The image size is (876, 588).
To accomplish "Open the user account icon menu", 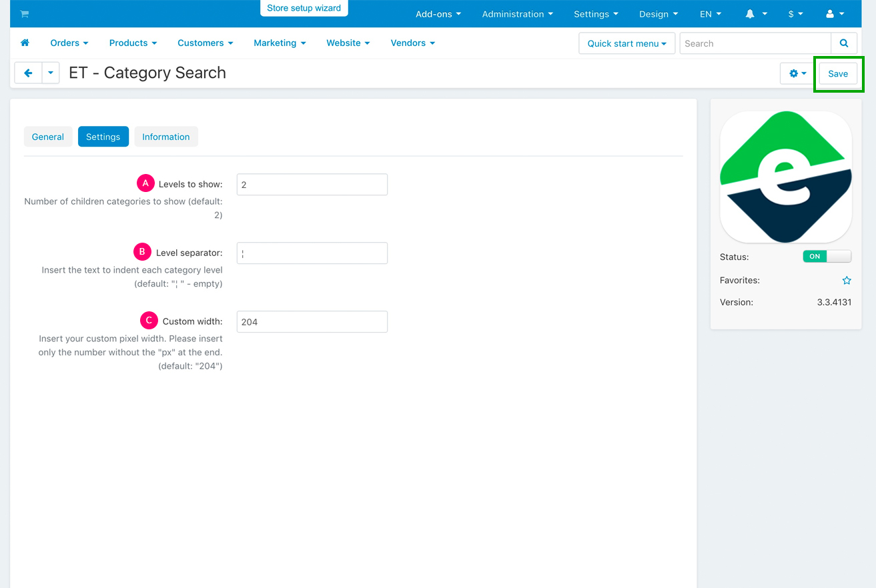I will [835, 14].
